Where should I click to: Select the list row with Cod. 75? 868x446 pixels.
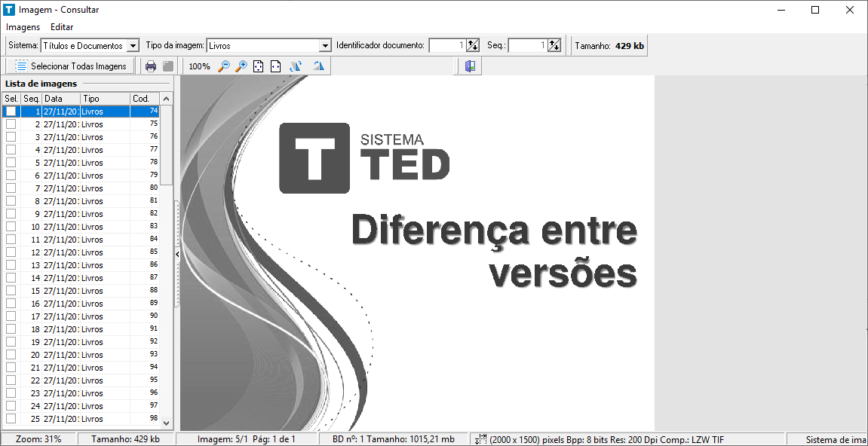[81, 124]
